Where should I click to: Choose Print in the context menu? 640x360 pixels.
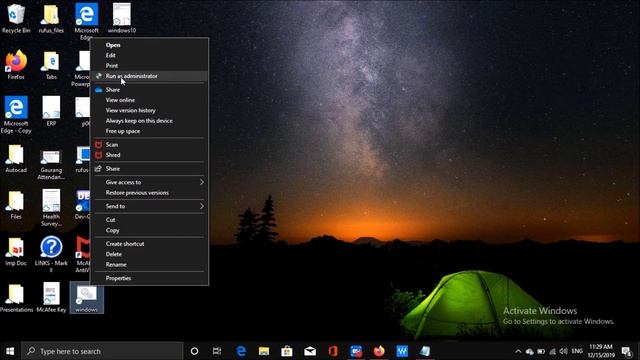click(x=112, y=65)
